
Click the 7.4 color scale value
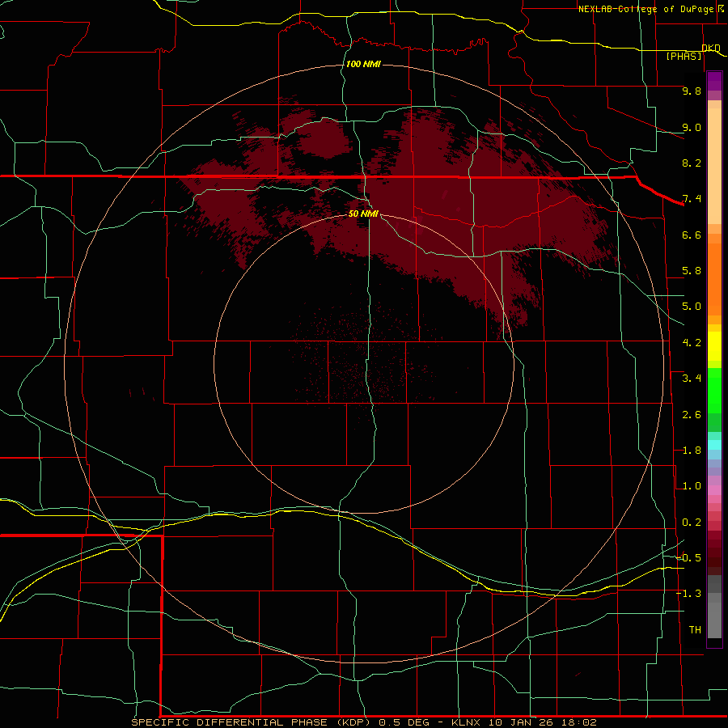(692, 199)
